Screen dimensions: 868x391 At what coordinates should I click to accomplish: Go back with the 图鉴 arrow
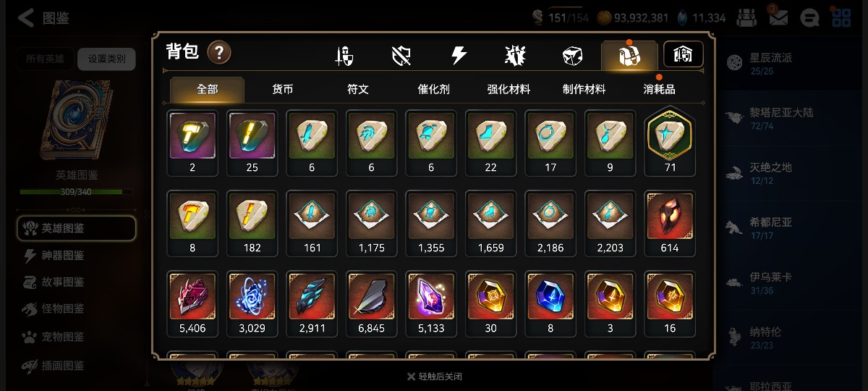click(43, 18)
